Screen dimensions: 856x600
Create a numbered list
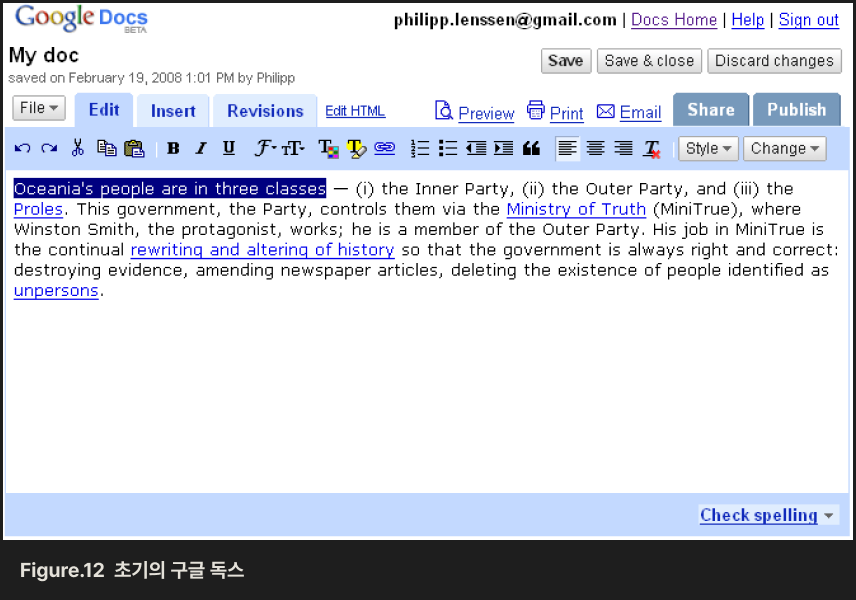420,148
